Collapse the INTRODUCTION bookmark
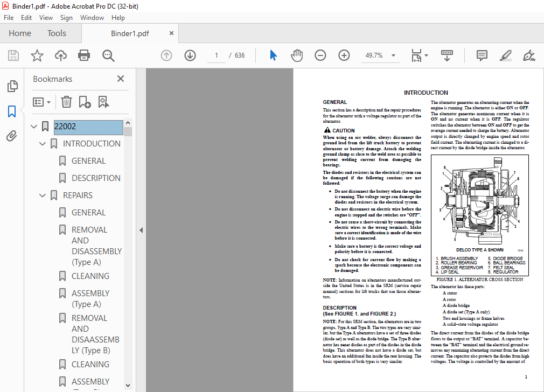The image size is (544, 392). 43,144
